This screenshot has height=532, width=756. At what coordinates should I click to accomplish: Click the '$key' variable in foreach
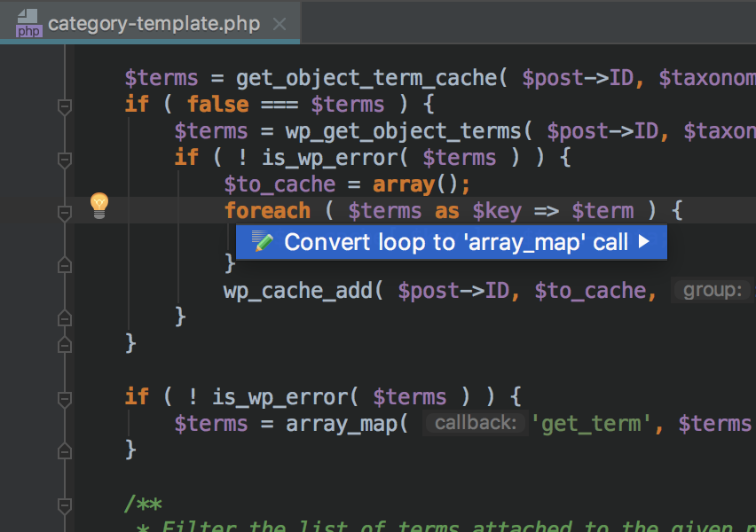(497, 212)
